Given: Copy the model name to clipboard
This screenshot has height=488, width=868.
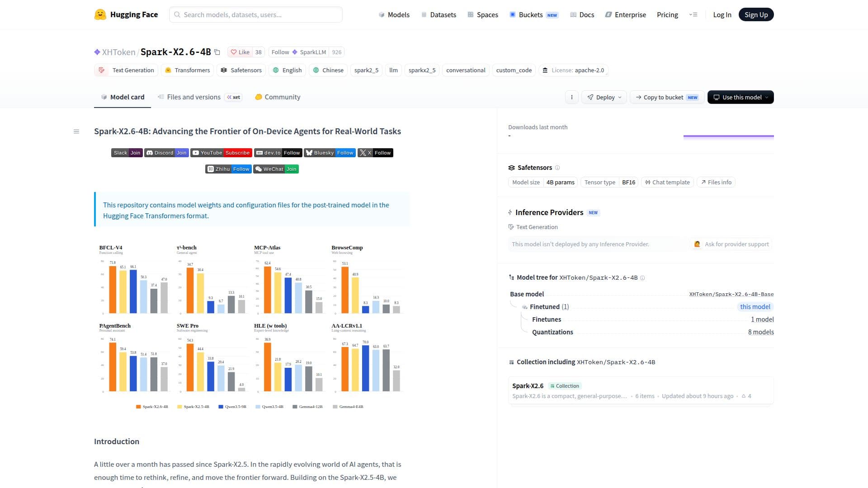Looking at the screenshot, I should (x=217, y=52).
